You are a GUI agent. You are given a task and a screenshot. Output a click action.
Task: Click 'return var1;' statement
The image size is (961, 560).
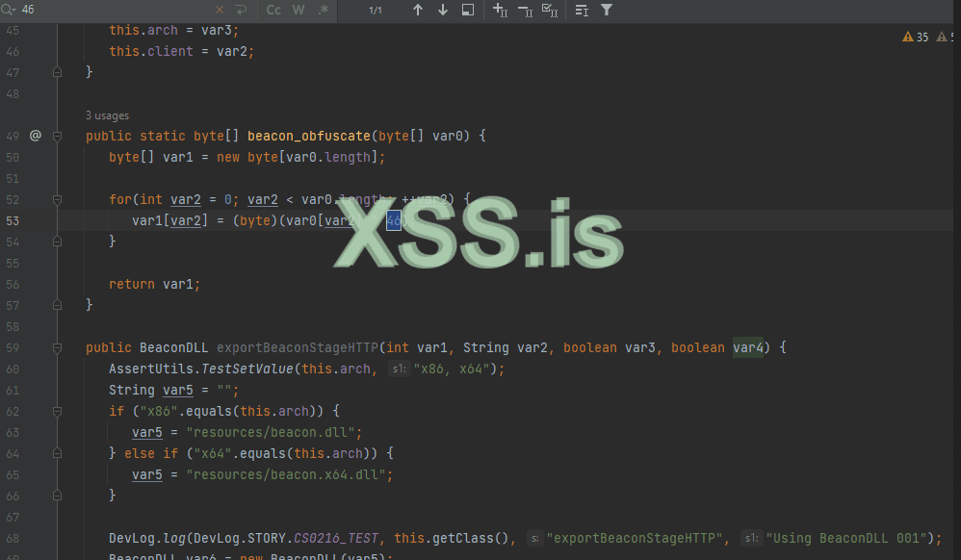(154, 284)
